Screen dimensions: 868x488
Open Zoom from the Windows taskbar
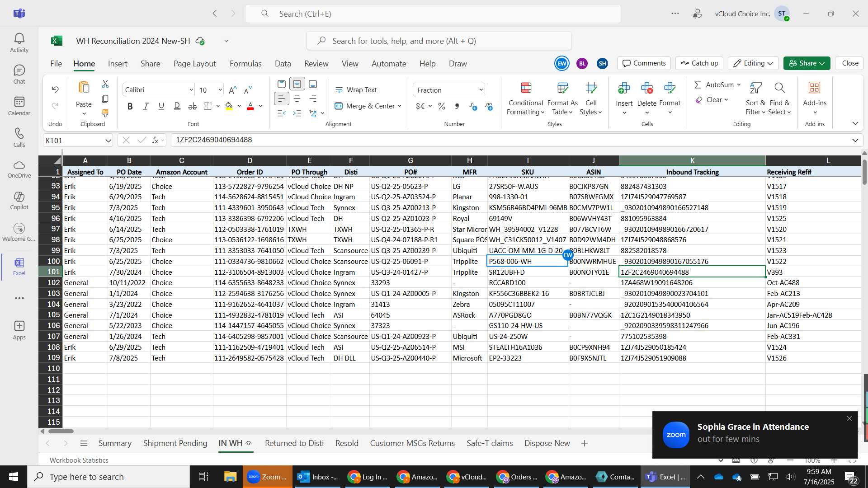(268, 477)
